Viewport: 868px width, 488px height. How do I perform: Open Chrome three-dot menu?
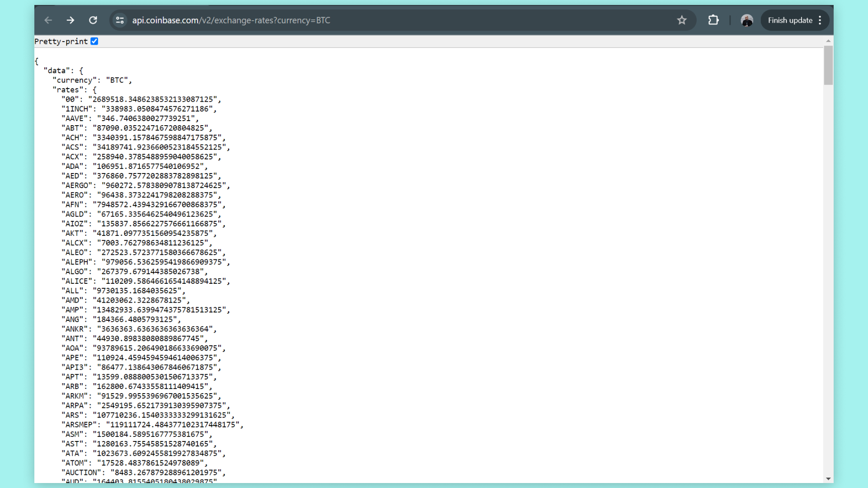tap(820, 20)
